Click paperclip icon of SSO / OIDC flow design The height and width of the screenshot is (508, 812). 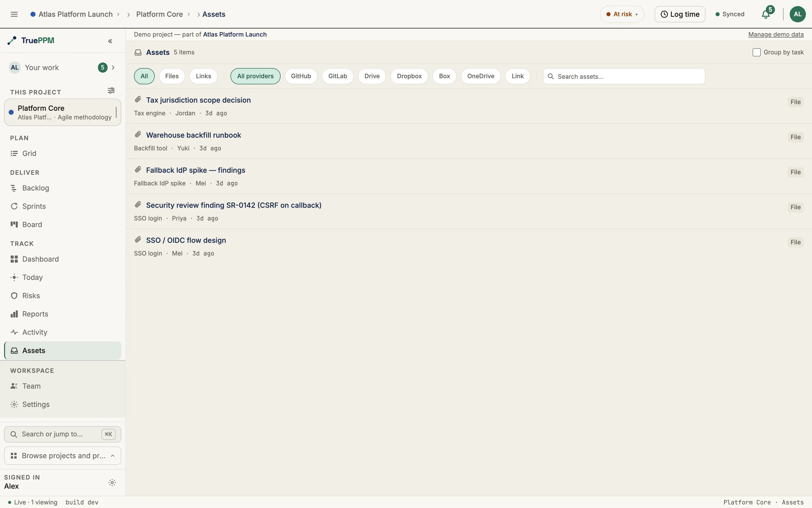tap(138, 240)
